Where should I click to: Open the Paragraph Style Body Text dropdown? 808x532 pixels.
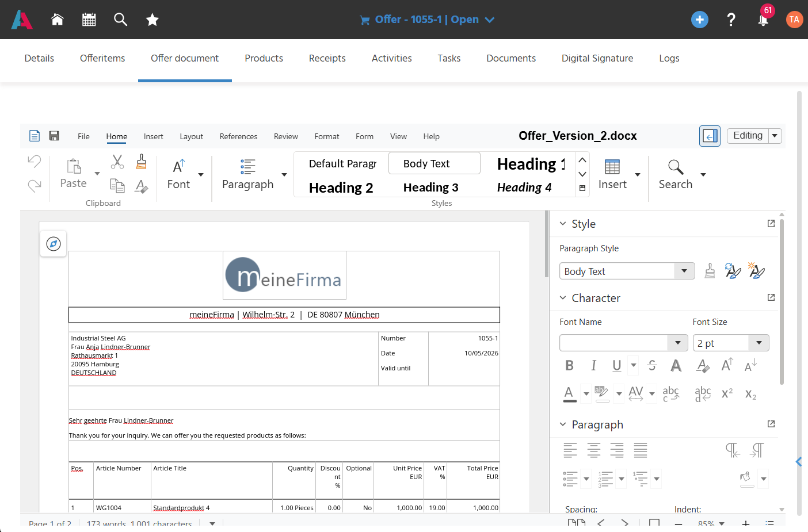click(x=684, y=271)
